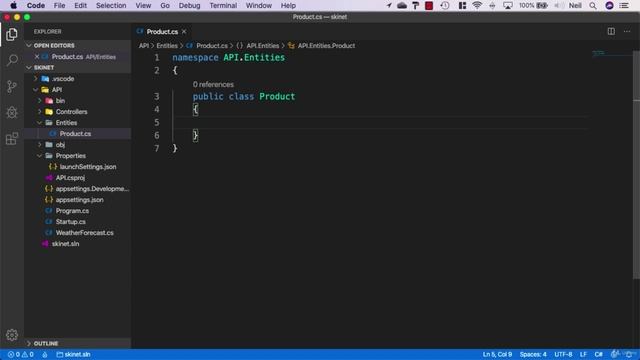Open the Edit menu
Viewport: 640px width, 360px height.
point(80,5)
